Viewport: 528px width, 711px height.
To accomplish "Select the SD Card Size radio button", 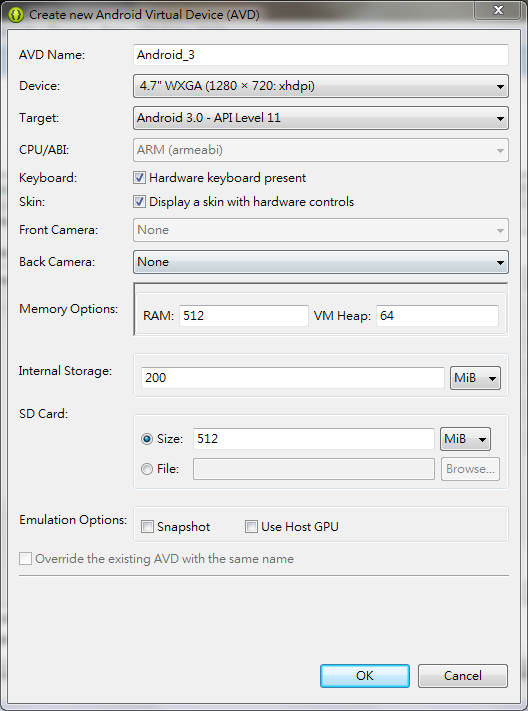I will (147, 439).
